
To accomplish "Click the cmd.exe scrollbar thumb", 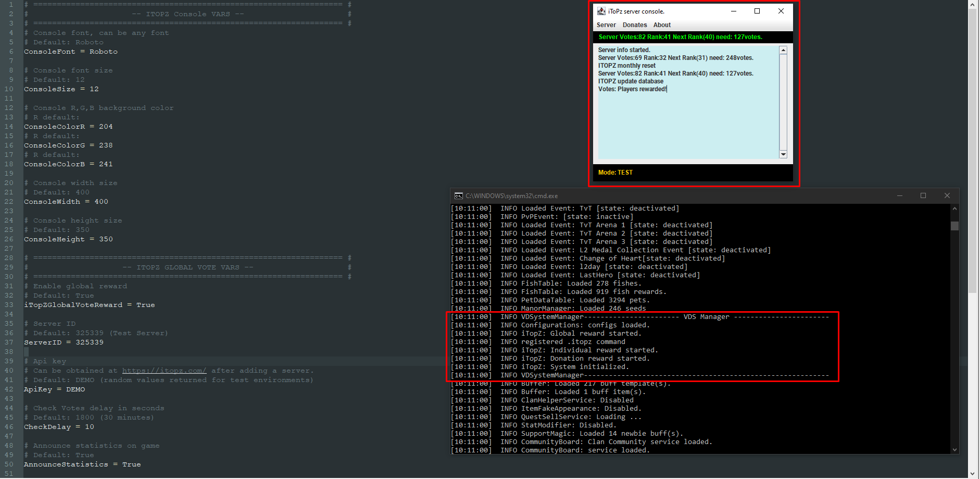I will (x=954, y=226).
